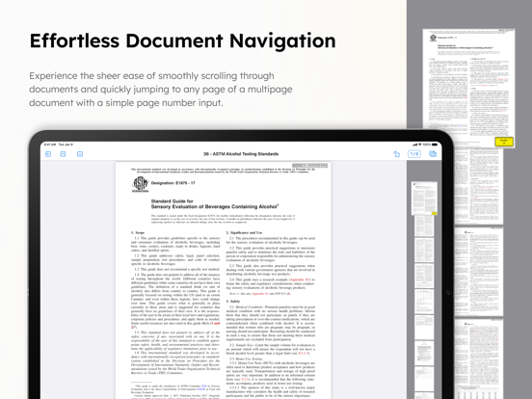Click the "Standard Guide for" title line
Viewport: 532px width, 399px height.
[172, 201]
